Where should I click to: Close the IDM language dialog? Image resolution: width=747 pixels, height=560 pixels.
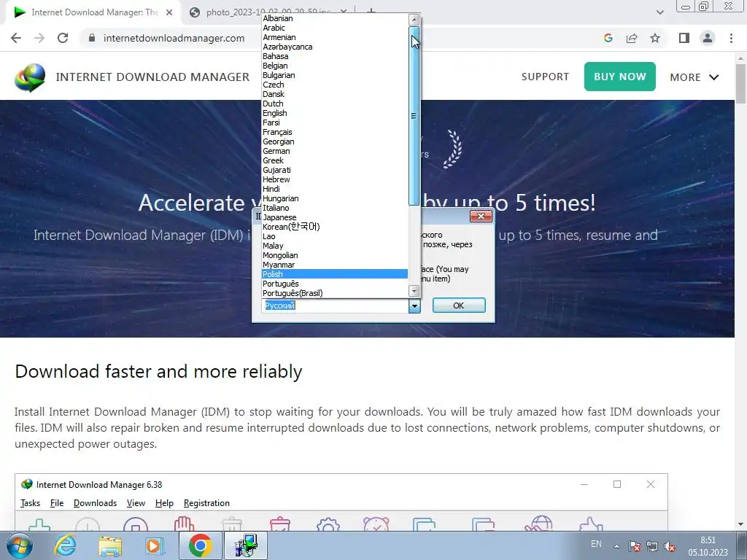[x=481, y=217]
